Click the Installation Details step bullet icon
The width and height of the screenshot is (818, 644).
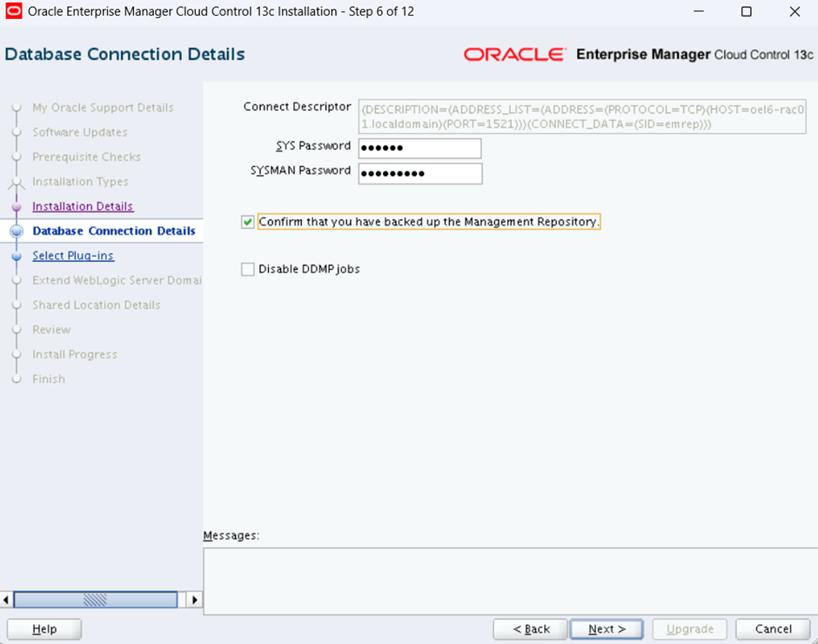pos(16,207)
